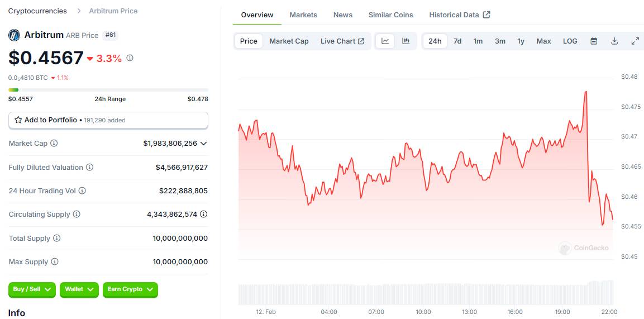Viewport: 644px width, 319px height.
Task: Open Wallet dropdown
Action: coord(79,289)
